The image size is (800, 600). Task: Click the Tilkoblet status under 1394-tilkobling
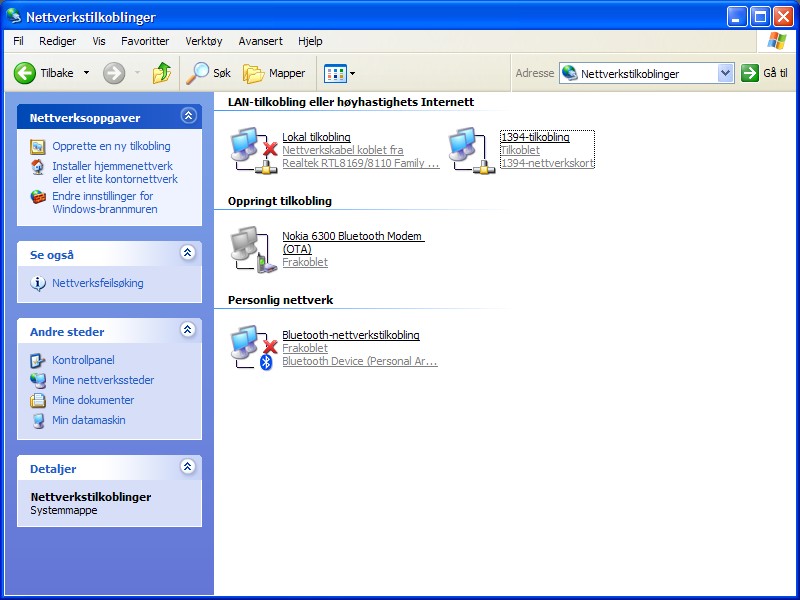point(520,150)
